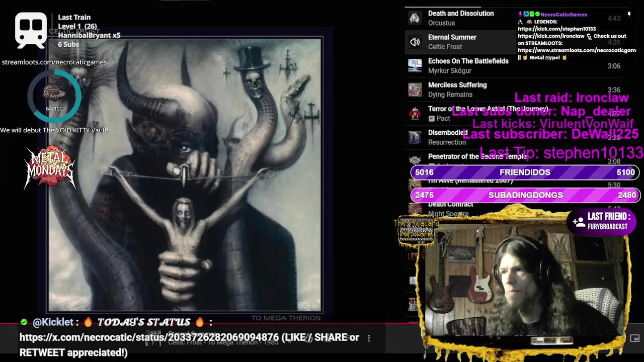
Task: Click the 64/100 circular progress ring
Action: 54,96
